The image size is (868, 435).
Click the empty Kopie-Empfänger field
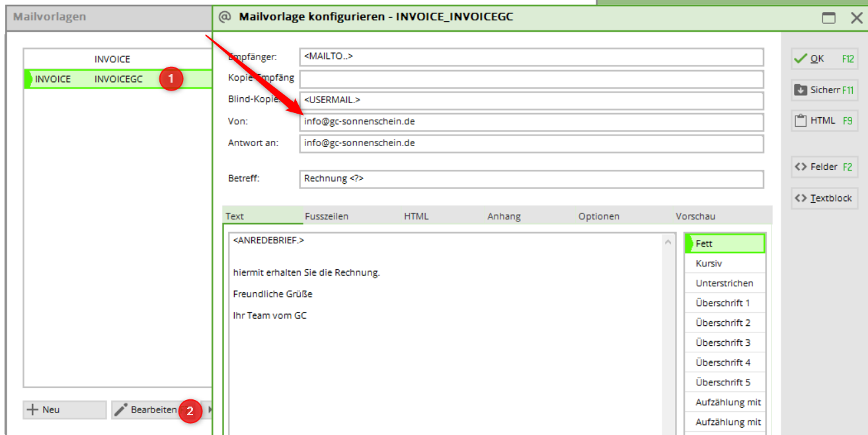tap(532, 79)
